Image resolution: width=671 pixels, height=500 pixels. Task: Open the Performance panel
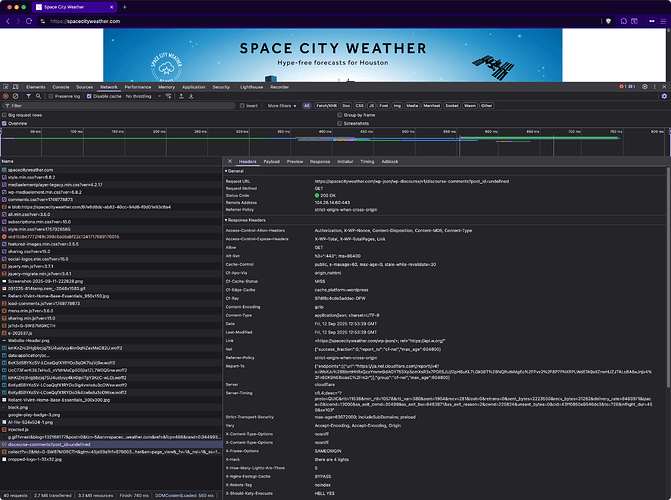coord(138,87)
